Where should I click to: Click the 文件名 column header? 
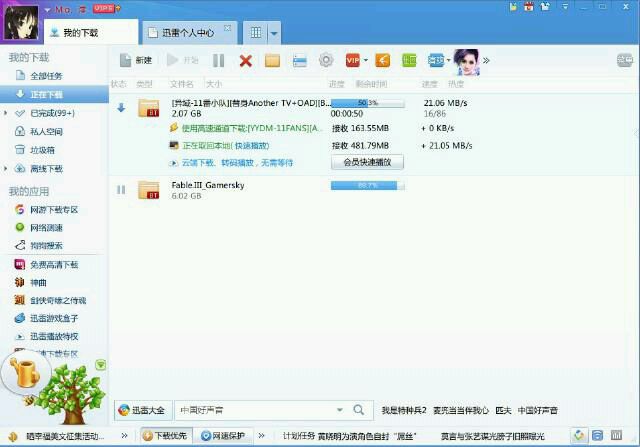182,84
